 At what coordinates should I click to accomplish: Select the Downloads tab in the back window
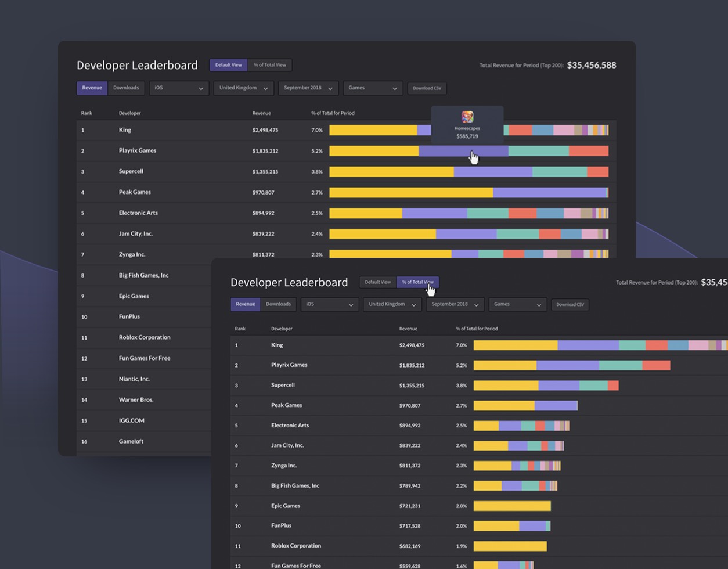coord(126,88)
